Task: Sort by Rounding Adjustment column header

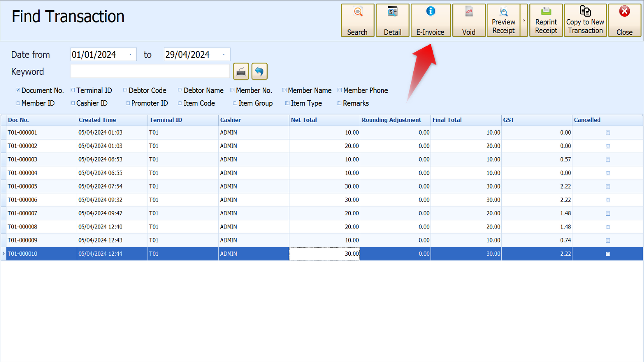Action: click(x=395, y=120)
